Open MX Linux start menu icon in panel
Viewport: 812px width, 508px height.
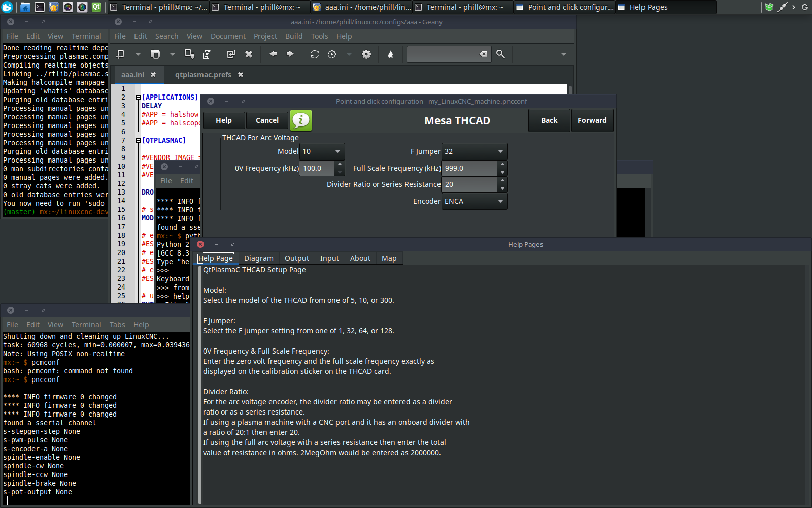tap(7, 7)
